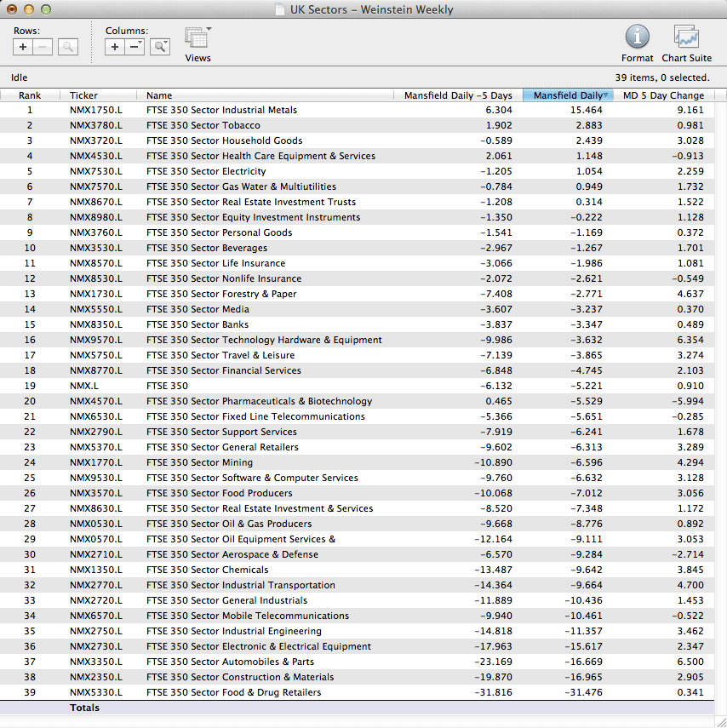Reverse sort on Mansfield Daily column
This screenshot has width=727, height=728.
568,95
